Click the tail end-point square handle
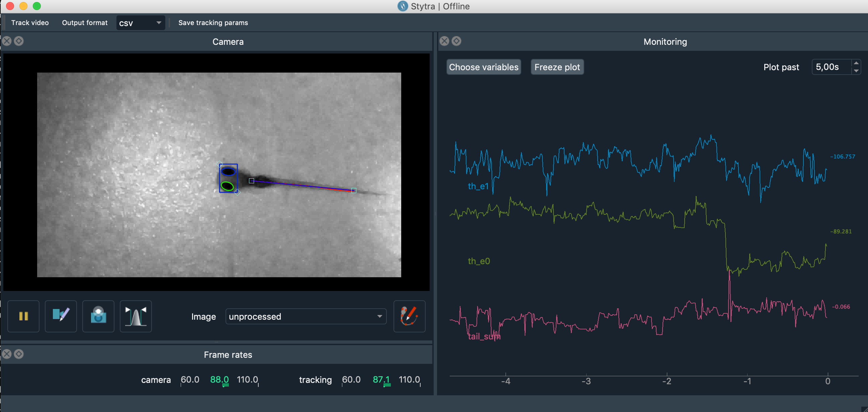This screenshot has height=412, width=868. pos(354,191)
